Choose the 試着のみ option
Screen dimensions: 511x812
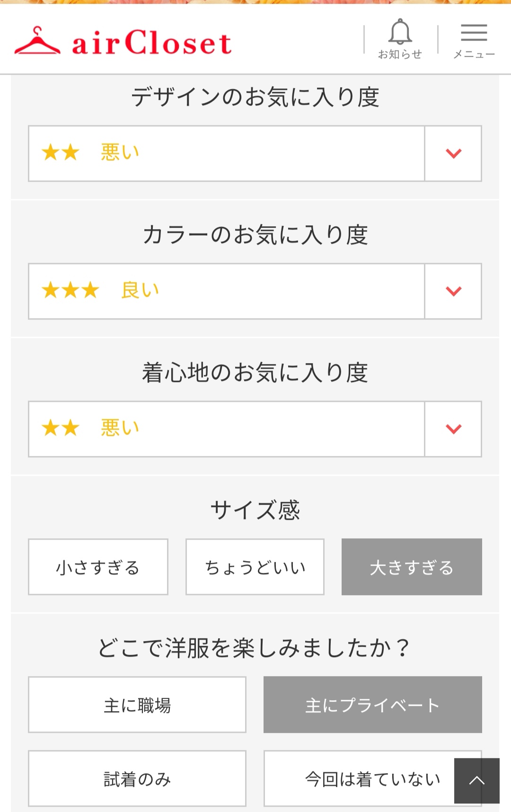click(x=137, y=778)
